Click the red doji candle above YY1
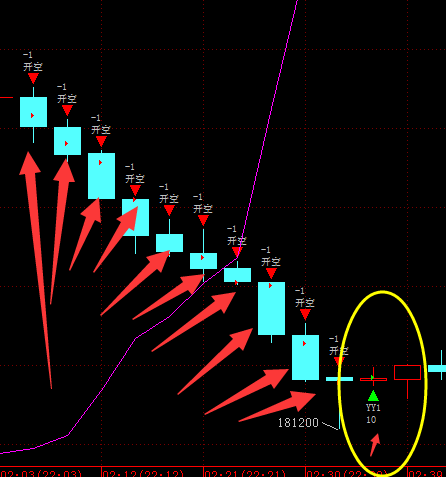 tap(373, 379)
